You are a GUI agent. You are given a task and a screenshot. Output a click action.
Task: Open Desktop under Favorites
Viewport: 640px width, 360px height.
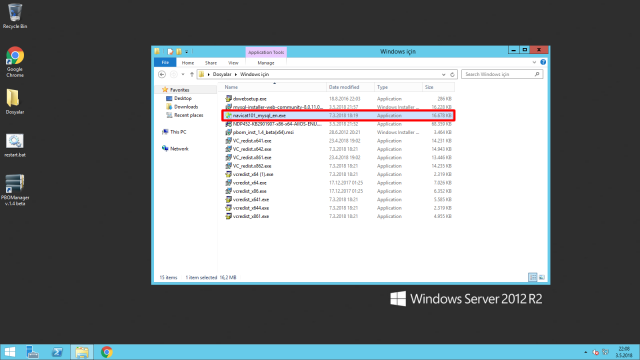point(182,98)
